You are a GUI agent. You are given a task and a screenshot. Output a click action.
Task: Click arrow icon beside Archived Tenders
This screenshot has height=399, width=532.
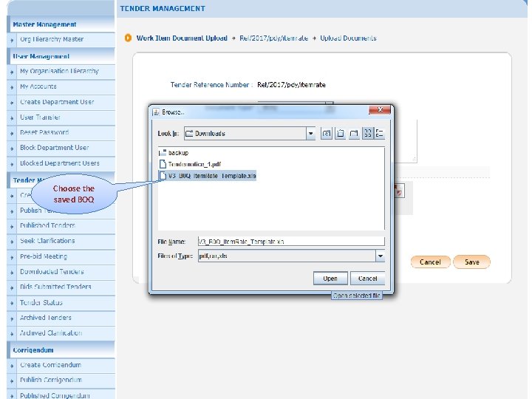12,318
